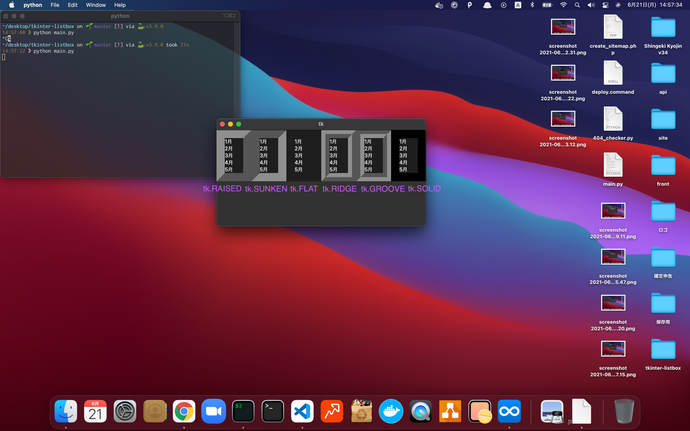Open the Window menu

pos(95,5)
